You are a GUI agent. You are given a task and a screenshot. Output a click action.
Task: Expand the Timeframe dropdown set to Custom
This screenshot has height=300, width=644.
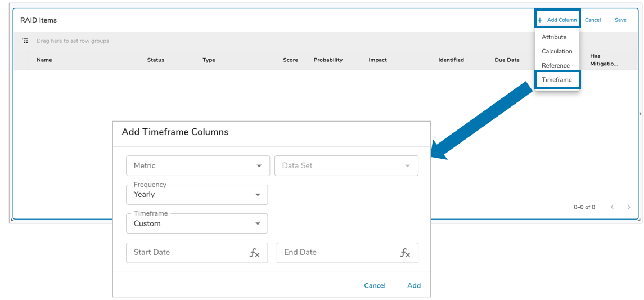click(197, 223)
